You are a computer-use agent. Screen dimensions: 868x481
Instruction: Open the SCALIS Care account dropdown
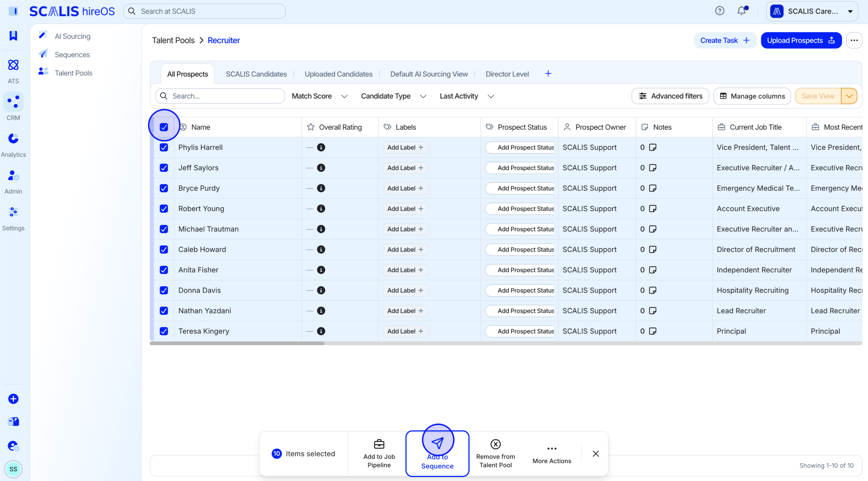[x=812, y=11]
